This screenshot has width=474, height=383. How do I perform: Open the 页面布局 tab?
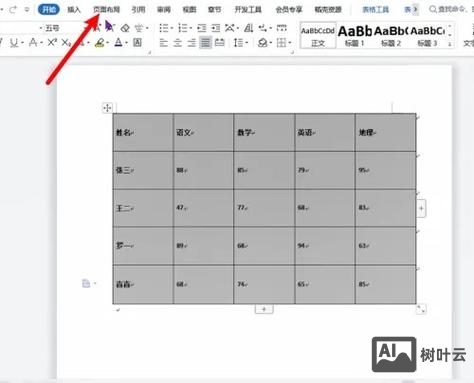click(x=106, y=10)
